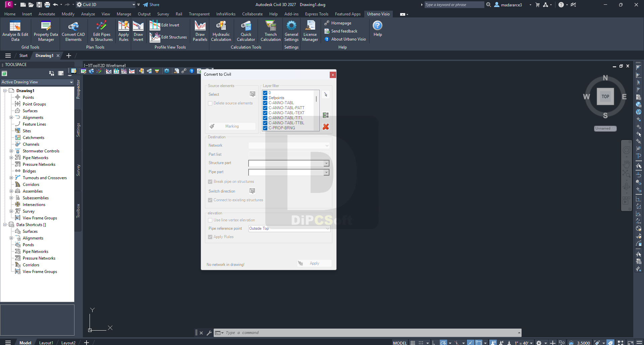Enable Use line vertex elevation
644x345 pixels.
(x=210, y=220)
